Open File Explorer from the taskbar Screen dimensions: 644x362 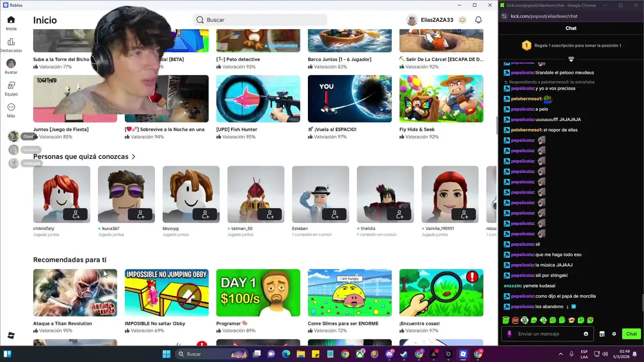[x=301, y=354]
